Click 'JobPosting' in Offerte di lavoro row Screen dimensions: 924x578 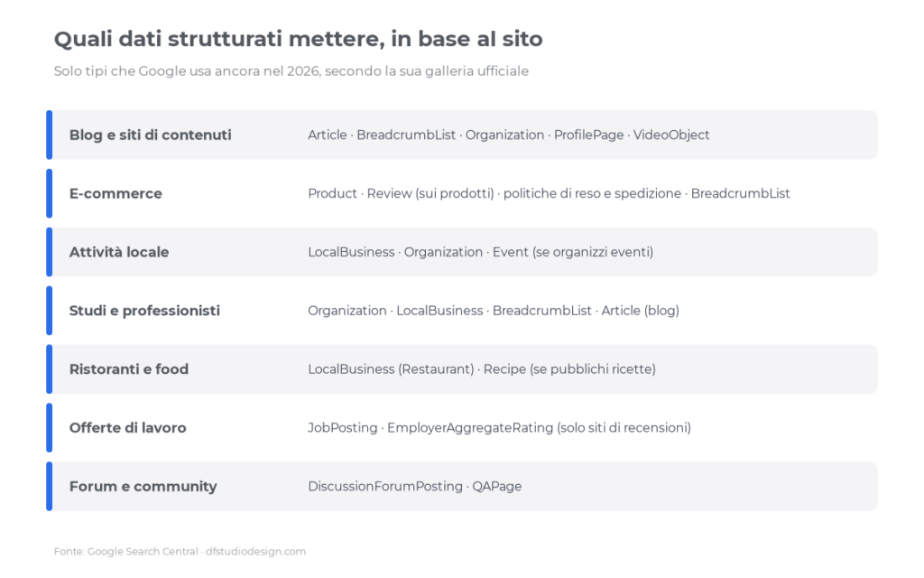[x=342, y=427]
